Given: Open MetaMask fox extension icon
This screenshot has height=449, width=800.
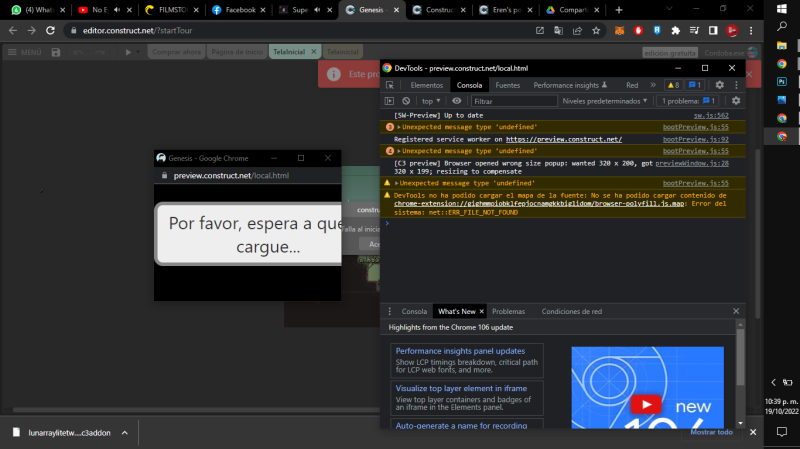Looking at the screenshot, I should [x=619, y=31].
